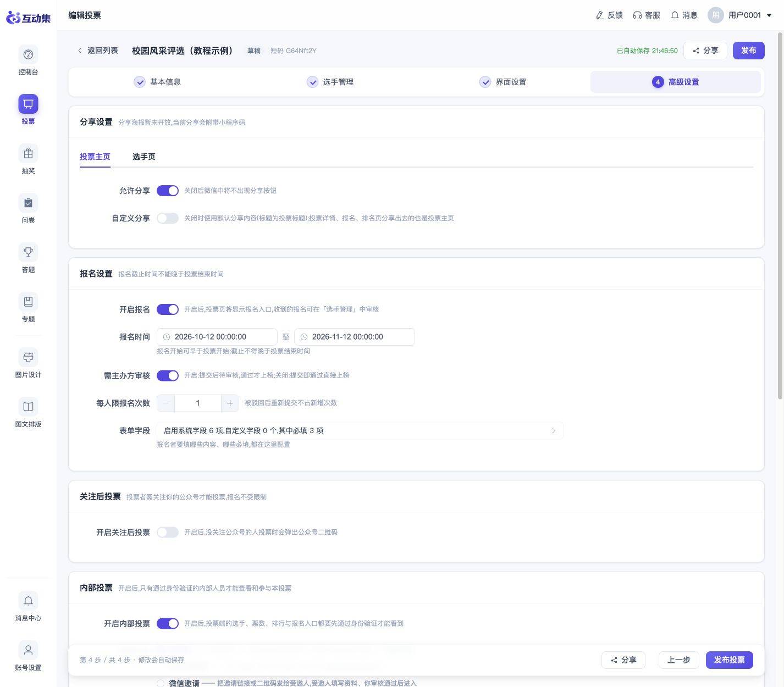This screenshot has width=784, height=687.
Task: Click the 上一步 button
Action: pos(679,660)
